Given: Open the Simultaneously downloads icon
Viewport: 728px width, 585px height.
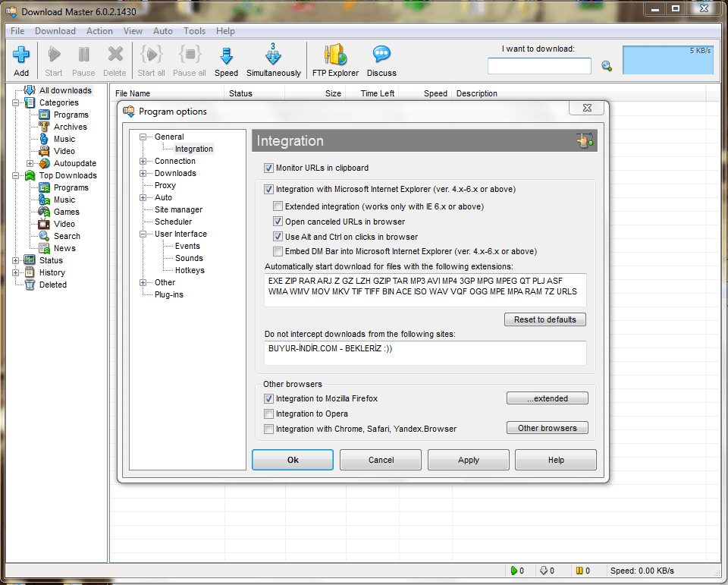Looking at the screenshot, I should 273,55.
